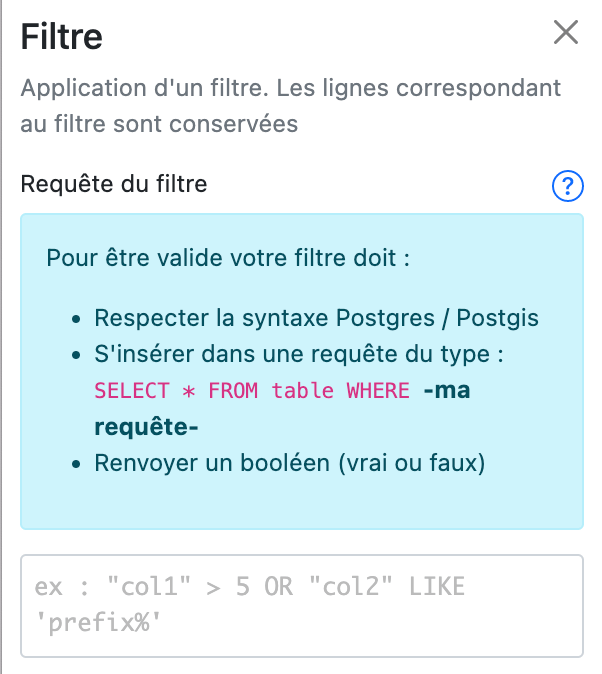Click the "Requête du filtre" label
The height and width of the screenshot is (674, 602).
pos(114,185)
